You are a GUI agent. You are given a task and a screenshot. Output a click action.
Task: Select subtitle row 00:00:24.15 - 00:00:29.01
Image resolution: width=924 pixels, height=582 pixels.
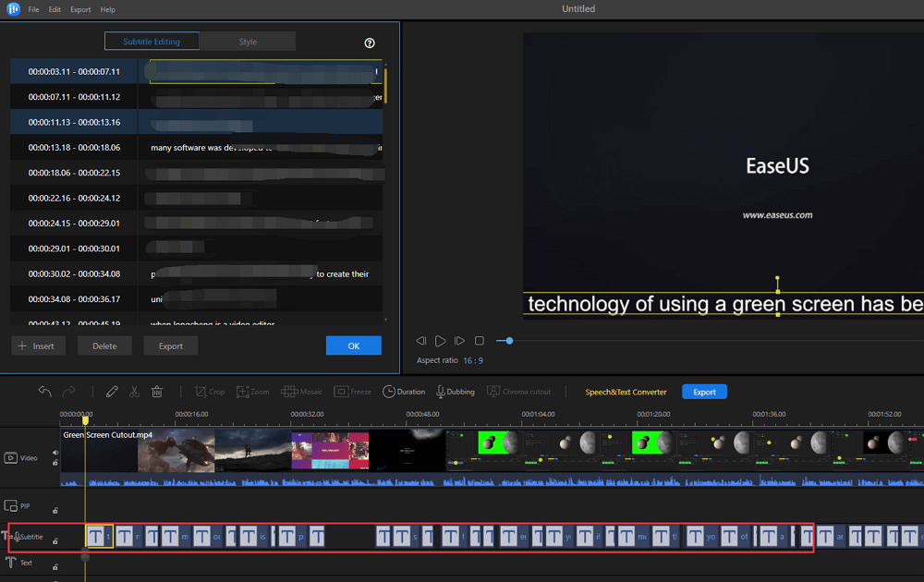[x=196, y=224]
